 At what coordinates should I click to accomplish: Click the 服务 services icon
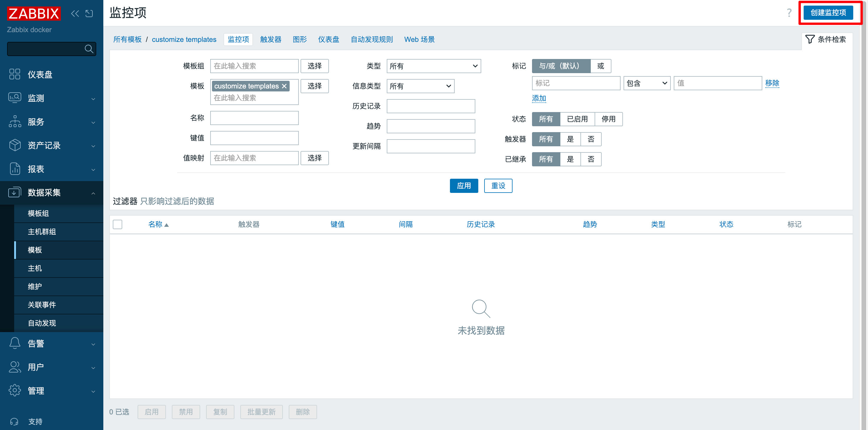point(15,121)
